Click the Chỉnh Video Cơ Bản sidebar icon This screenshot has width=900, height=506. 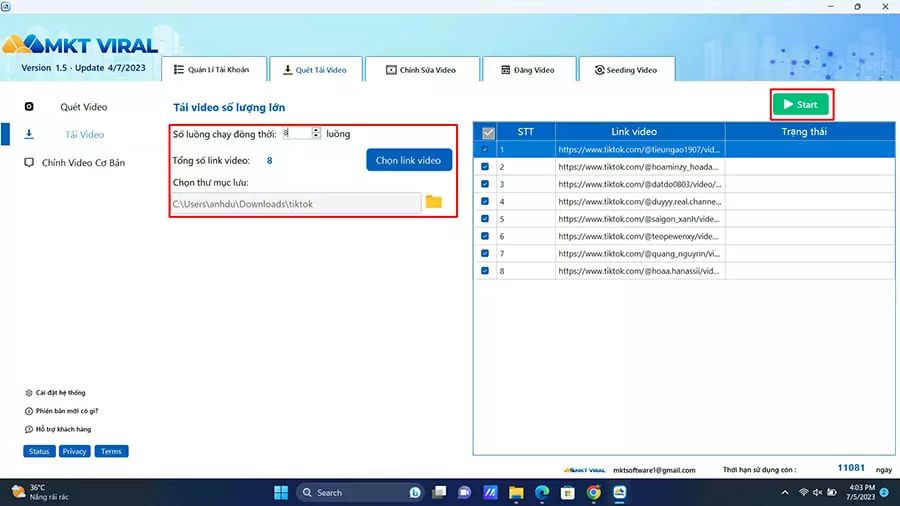[x=29, y=162]
